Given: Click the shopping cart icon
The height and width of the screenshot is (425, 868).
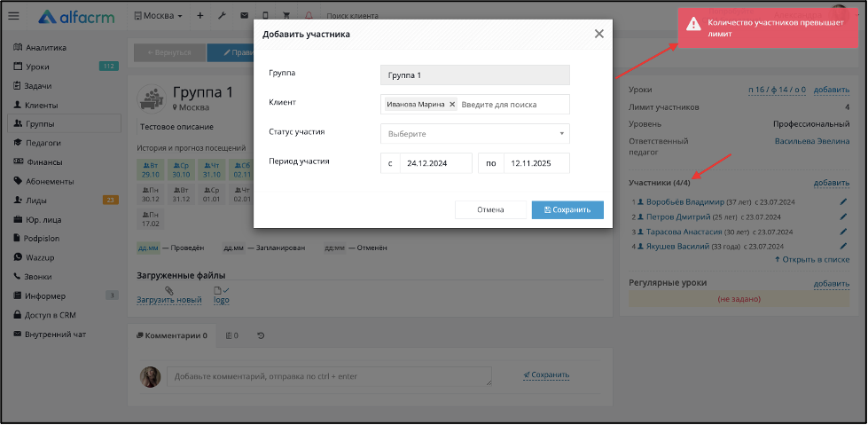Looking at the screenshot, I should (x=286, y=15).
